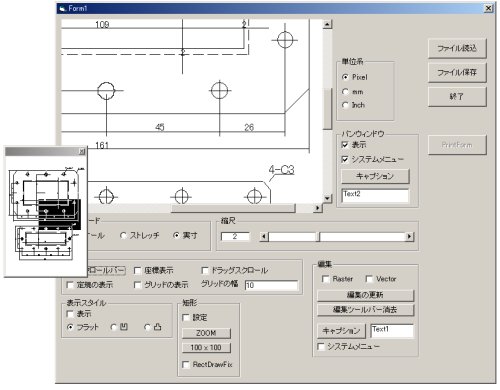Click the 縮尺 slider left arrow
The image size is (500, 390).
pos(264,237)
